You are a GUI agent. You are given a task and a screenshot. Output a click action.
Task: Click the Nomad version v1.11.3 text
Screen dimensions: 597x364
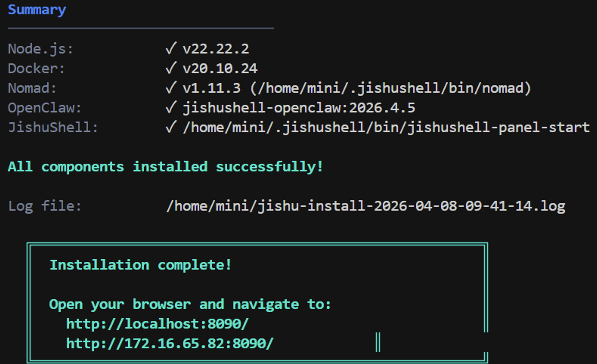(212, 88)
